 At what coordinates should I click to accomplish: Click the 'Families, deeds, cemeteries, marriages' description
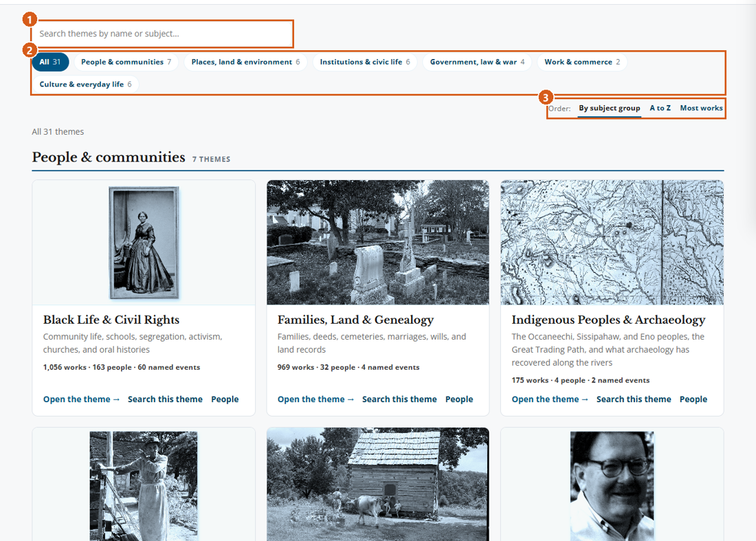point(372,343)
